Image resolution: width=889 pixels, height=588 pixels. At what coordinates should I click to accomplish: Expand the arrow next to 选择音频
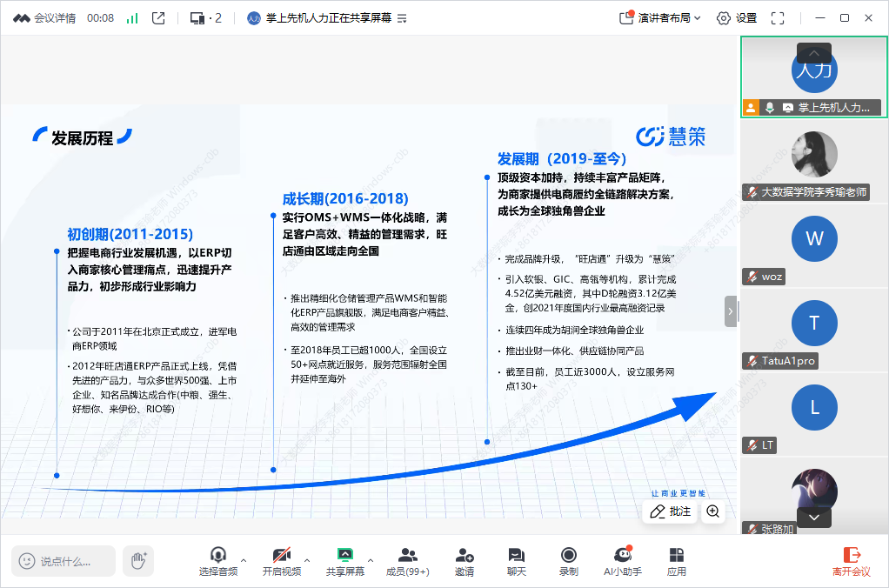click(244, 560)
